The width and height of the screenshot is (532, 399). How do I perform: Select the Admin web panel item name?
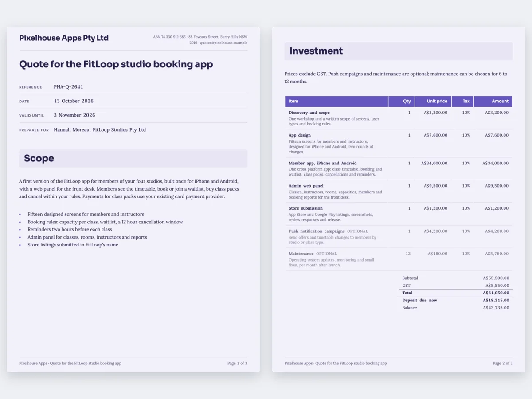point(306,186)
